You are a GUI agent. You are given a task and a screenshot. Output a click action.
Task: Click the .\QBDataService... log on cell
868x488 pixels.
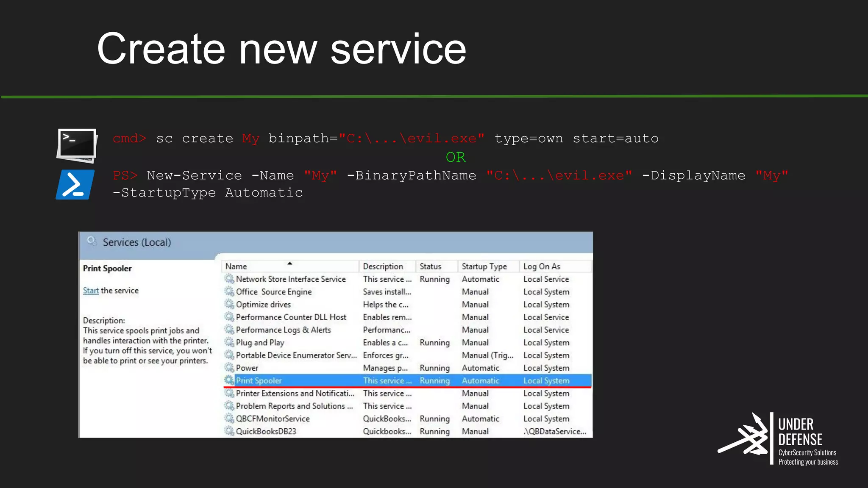[x=555, y=432]
